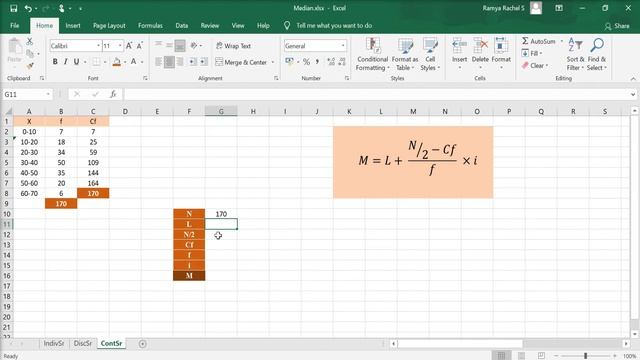Click Decrease Font Size icon

(x=139, y=46)
